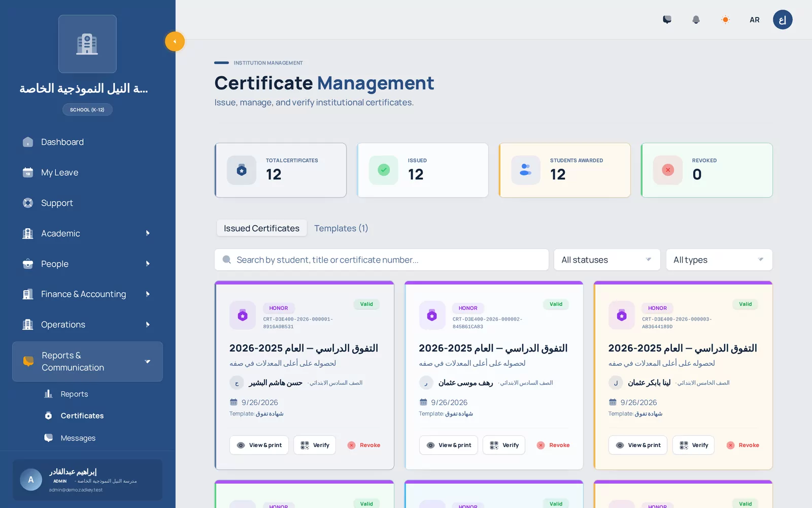Click the Issued green check icon

point(384,170)
